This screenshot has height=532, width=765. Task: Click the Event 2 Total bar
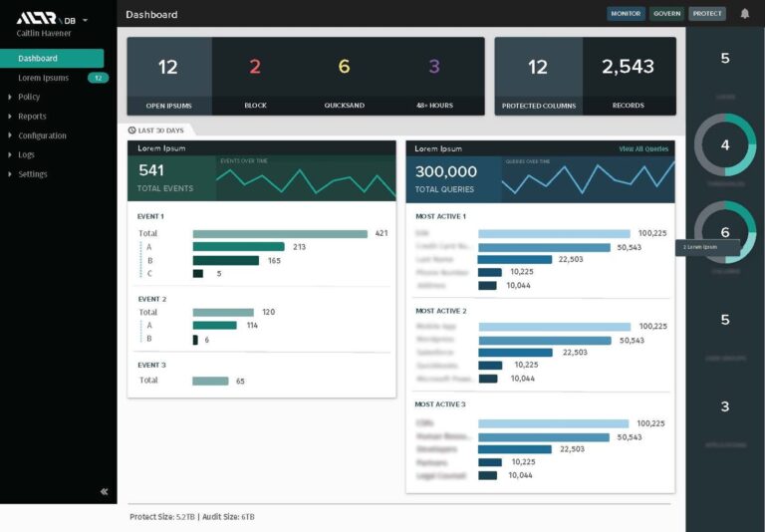(223, 313)
